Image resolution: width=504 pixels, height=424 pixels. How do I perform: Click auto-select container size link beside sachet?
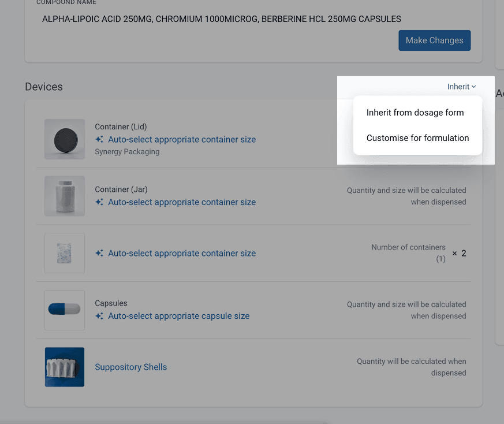point(182,253)
